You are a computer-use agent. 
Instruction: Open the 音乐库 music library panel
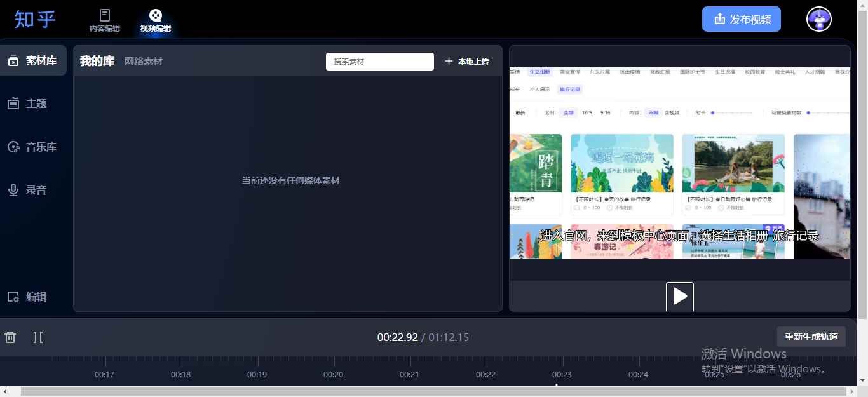(x=33, y=147)
